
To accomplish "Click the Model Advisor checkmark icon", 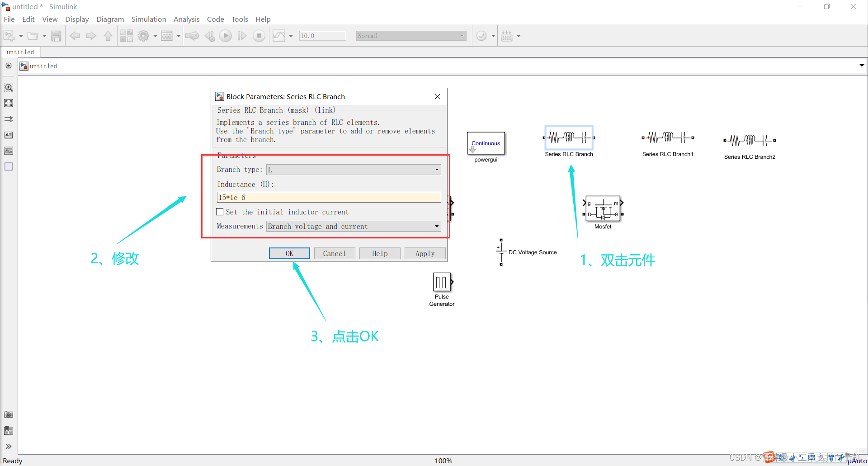I will (481, 36).
